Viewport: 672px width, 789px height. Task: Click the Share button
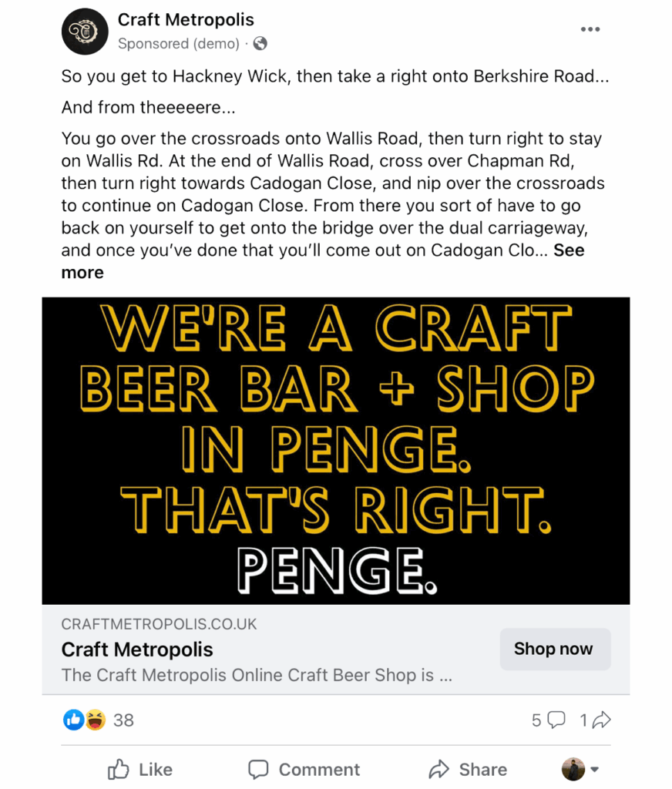[467, 769]
